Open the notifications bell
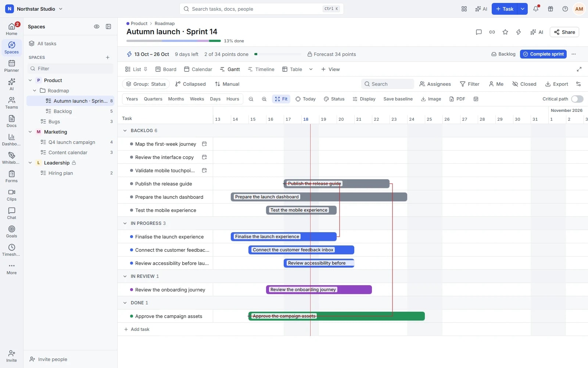The image size is (588, 368). [536, 9]
